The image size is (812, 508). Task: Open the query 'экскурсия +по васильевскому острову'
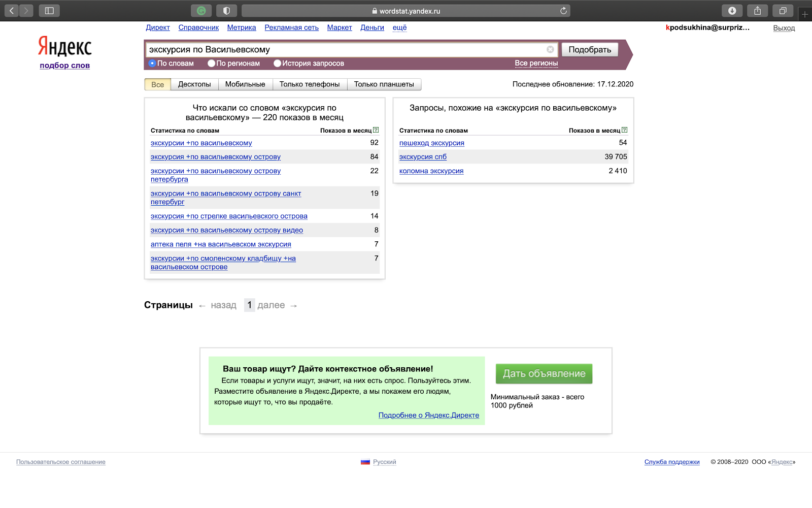[216, 156]
